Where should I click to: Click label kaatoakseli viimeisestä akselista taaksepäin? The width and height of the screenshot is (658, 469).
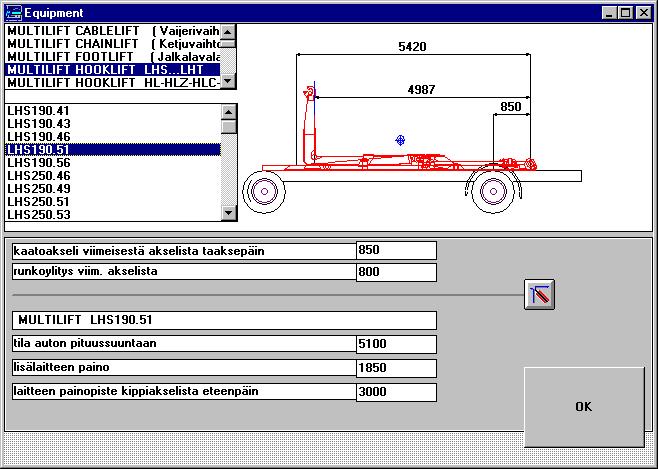139,251
